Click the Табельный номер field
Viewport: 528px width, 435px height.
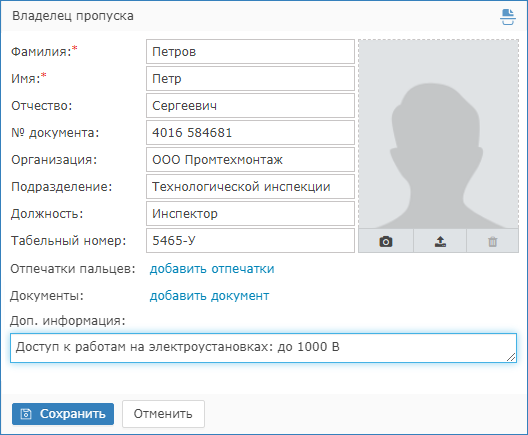[250, 240]
